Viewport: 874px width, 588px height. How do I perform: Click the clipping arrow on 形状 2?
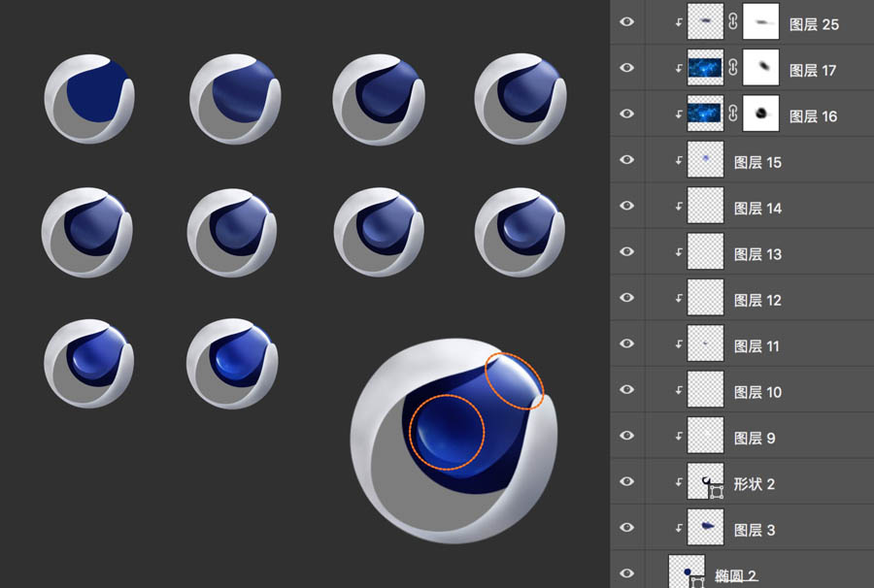pyautogui.click(x=679, y=481)
